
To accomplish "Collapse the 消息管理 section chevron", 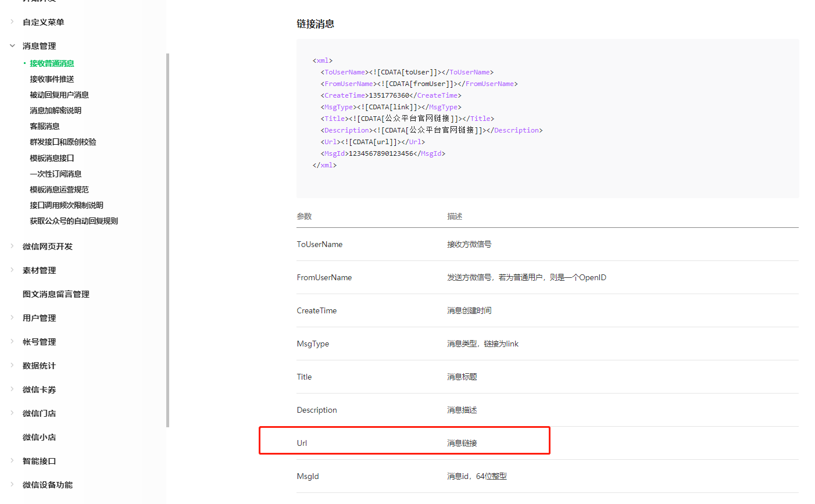I will (12, 45).
